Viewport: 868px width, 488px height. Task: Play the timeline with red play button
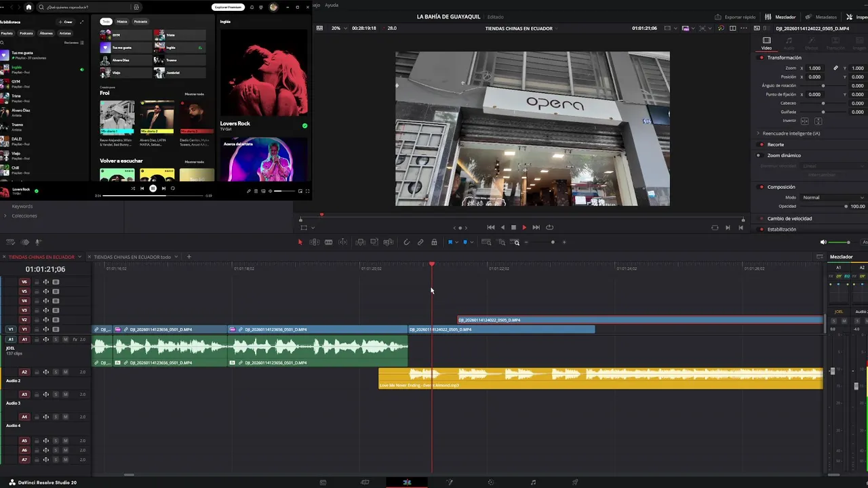[524, 228]
